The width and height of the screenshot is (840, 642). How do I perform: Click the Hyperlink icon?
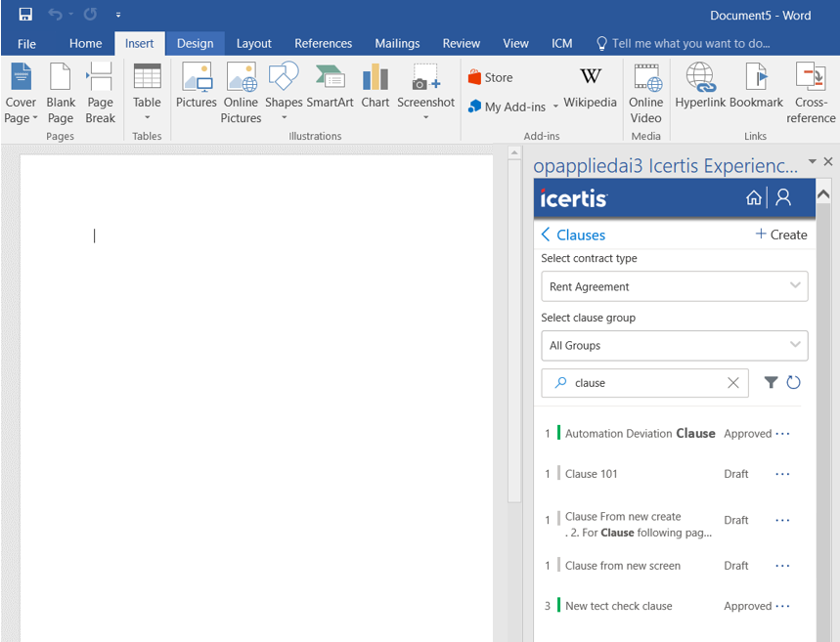(700, 86)
